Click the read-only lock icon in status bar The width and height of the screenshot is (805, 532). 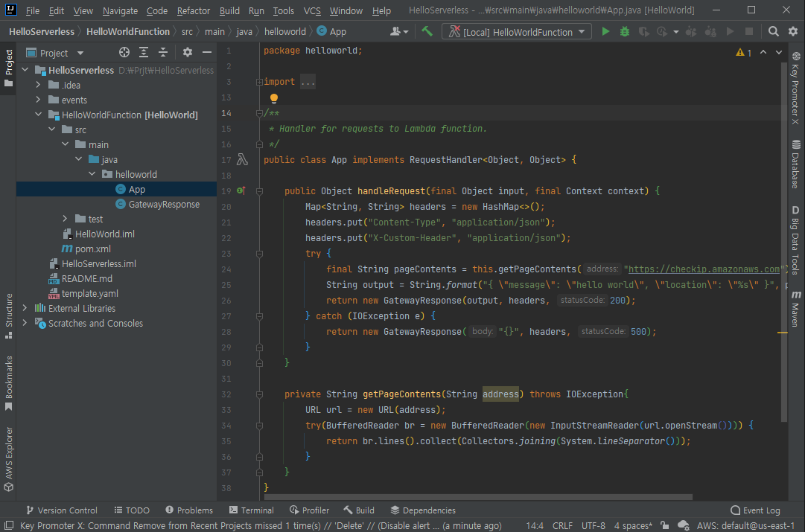coord(665,525)
